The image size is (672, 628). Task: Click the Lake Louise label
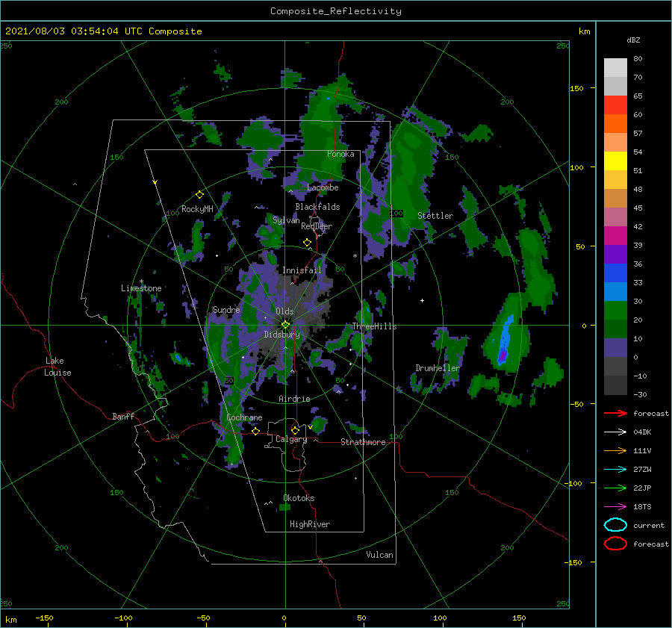pos(57,367)
